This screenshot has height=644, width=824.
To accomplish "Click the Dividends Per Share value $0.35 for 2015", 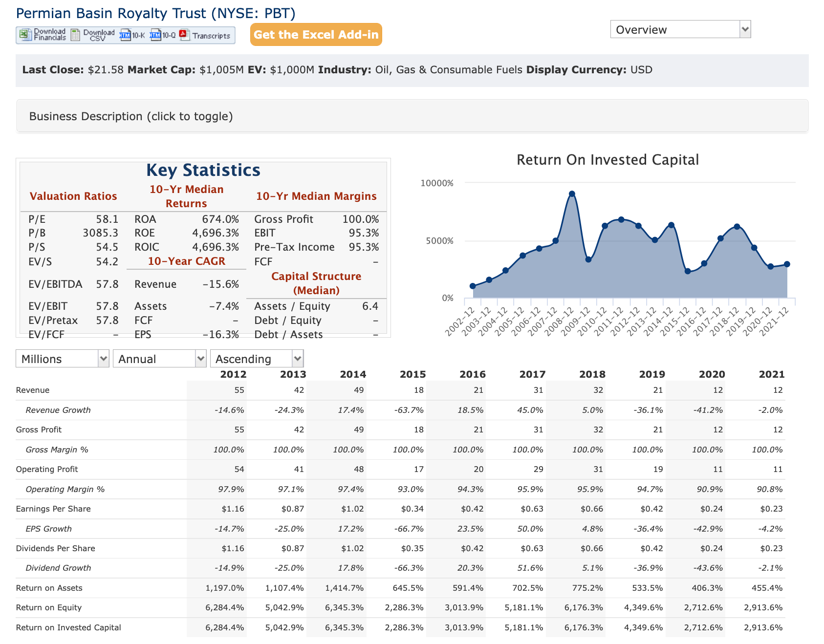I will pos(412,548).
